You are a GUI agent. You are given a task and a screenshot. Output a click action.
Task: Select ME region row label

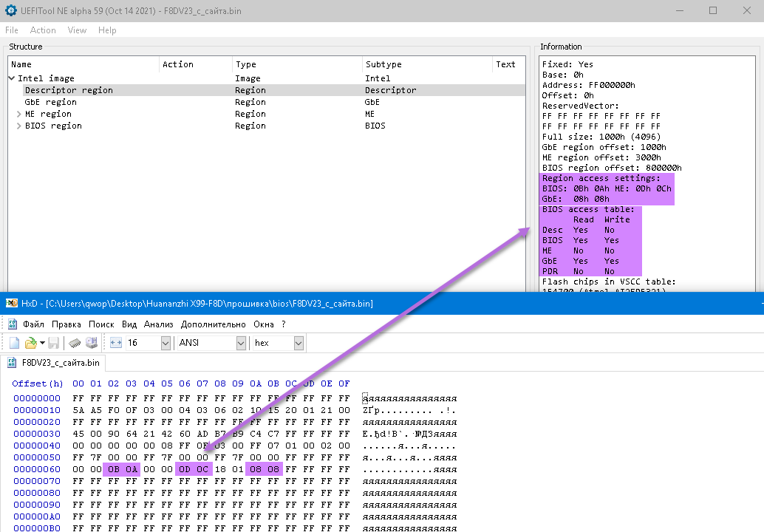click(x=48, y=114)
